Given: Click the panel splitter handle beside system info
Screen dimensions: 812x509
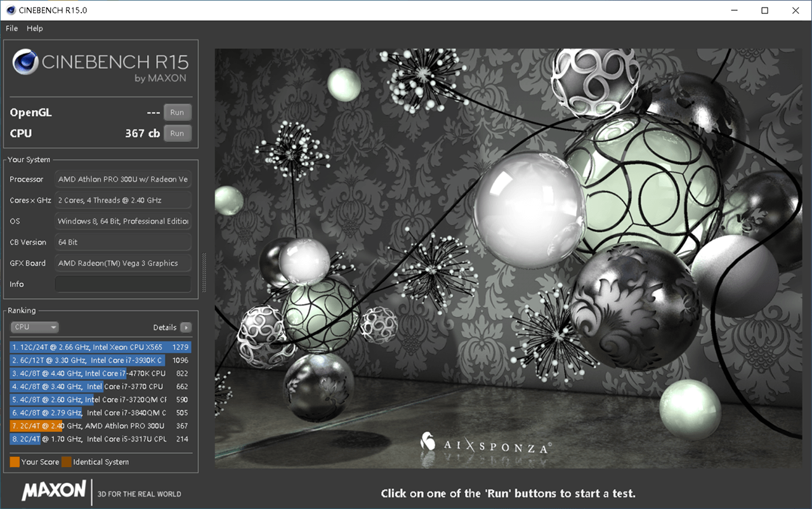Looking at the screenshot, I should tap(204, 273).
